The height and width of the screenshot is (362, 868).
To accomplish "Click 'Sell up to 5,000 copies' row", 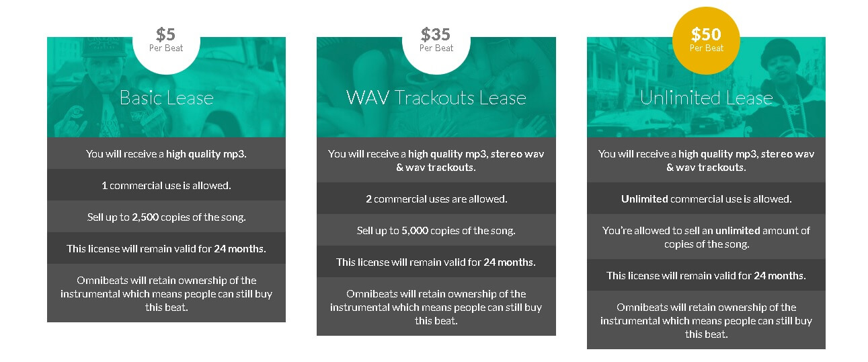I will 436,230.
